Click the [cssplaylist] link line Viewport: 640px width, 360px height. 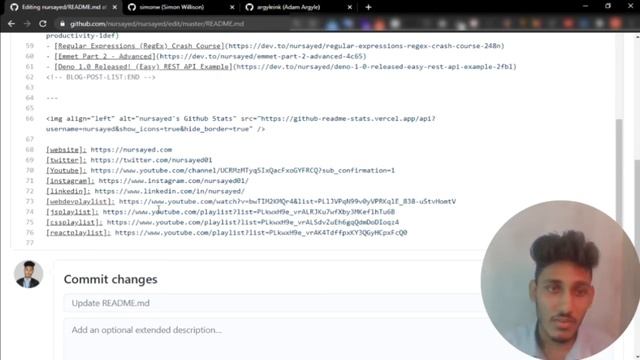[222, 222]
